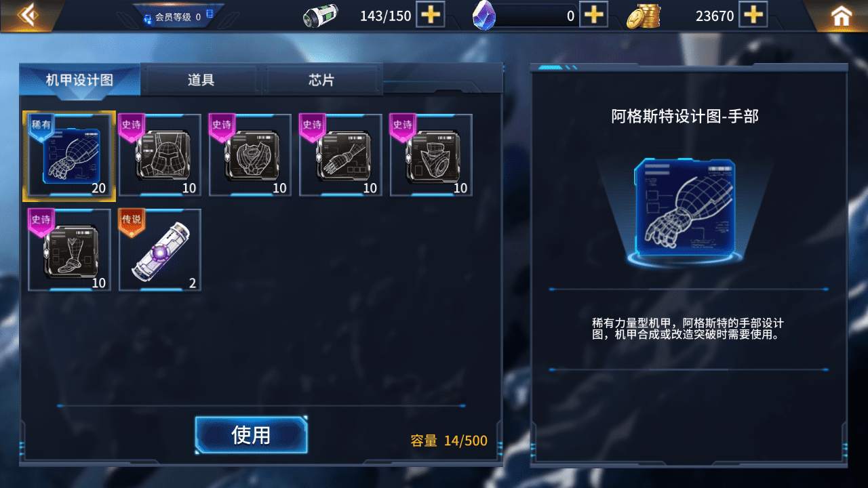The height and width of the screenshot is (488, 868).
Task: Select the legendary capsule item
Action: click(160, 250)
